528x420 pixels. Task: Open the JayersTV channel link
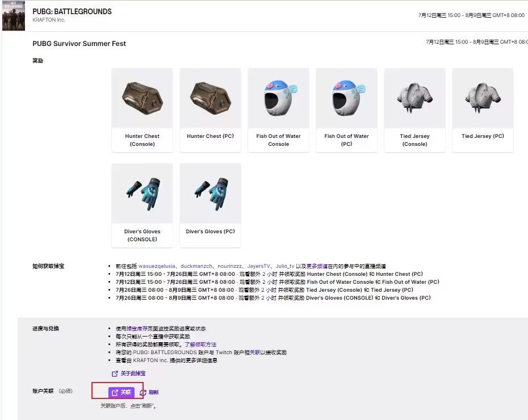(x=259, y=266)
